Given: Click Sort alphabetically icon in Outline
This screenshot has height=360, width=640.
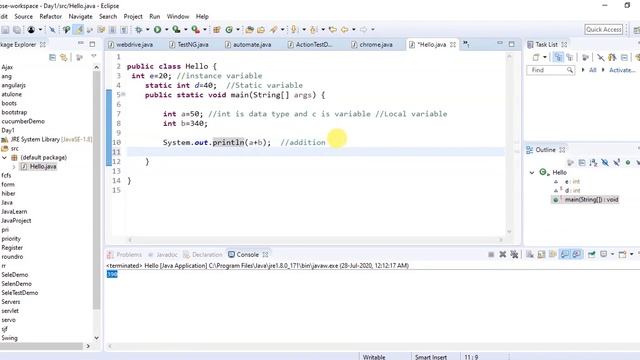Looking at the screenshot, I should [593, 162].
